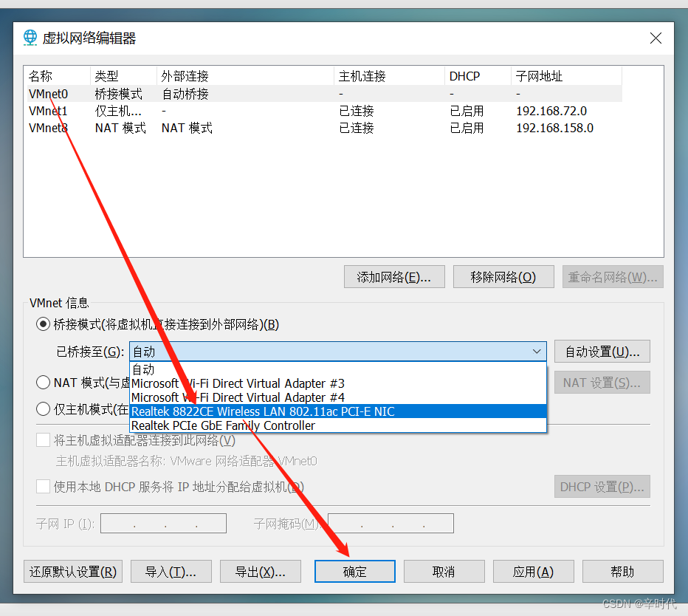This screenshot has height=616, width=688.
Task: Click the 主机连接 column header
Action: pos(389,76)
